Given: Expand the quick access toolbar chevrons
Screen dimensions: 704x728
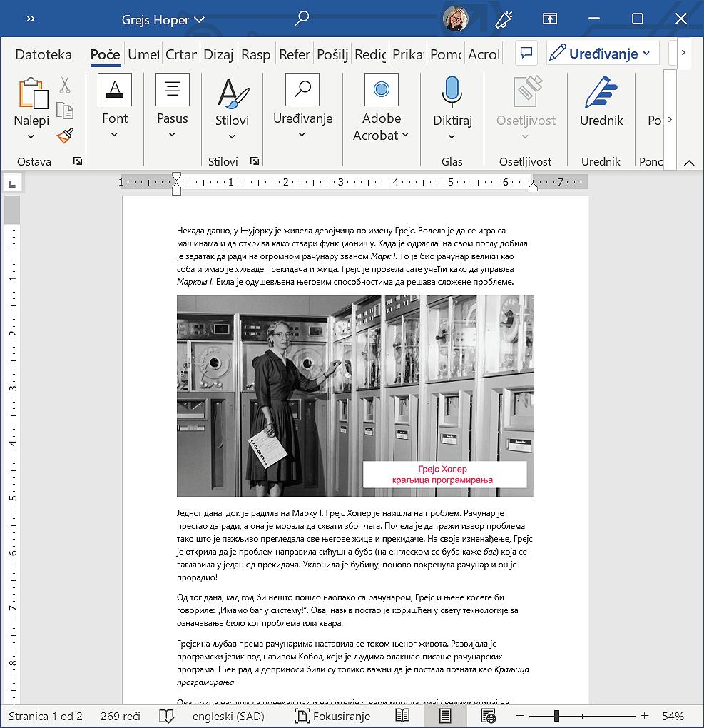Looking at the screenshot, I should coord(31,19).
